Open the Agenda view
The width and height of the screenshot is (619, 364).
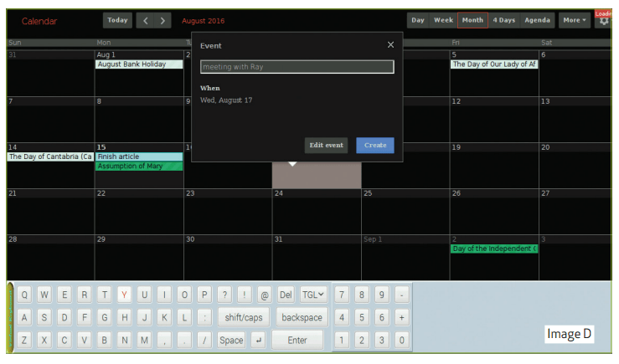pos(537,20)
